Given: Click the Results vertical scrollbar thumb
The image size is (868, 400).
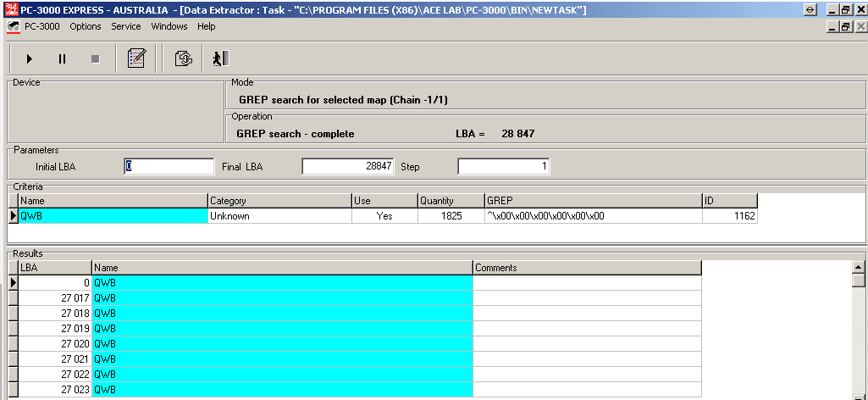Looking at the screenshot, I should tap(858, 281).
